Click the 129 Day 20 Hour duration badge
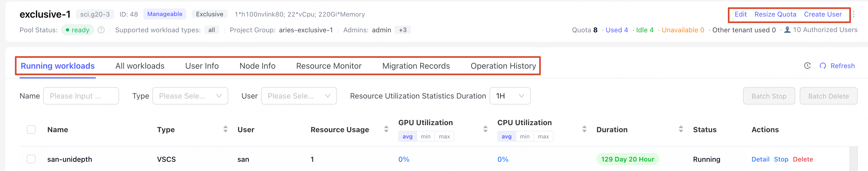The width and height of the screenshot is (868, 171). [x=627, y=159]
